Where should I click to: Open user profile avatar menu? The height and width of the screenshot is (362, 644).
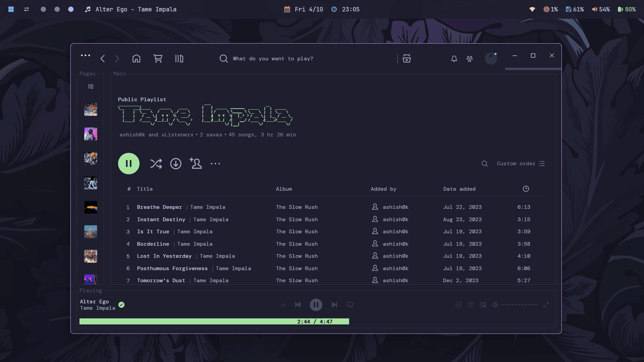(491, 58)
